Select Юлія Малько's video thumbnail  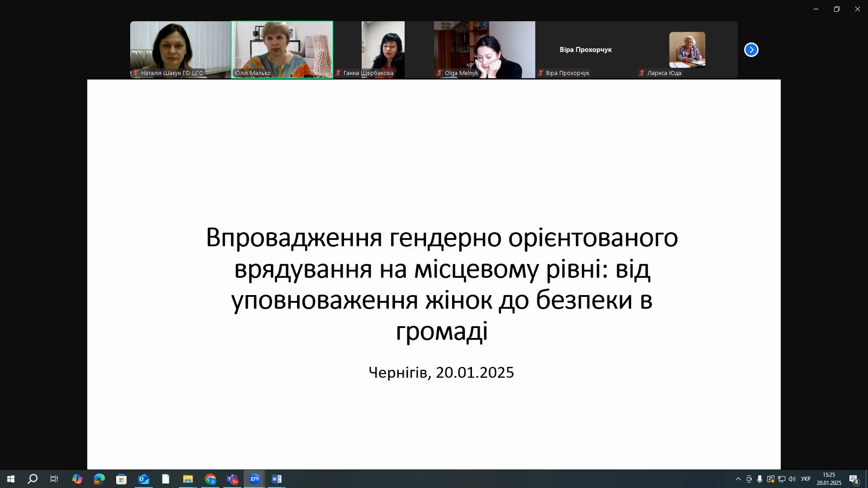pyautogui.click(x=282, y=49)
